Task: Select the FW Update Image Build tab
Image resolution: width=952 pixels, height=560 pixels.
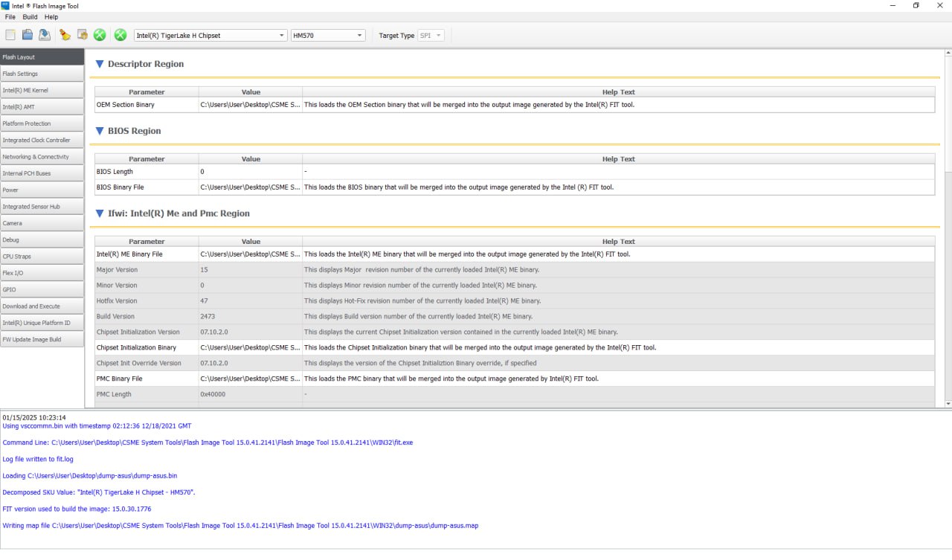Action: coord(42,339)
